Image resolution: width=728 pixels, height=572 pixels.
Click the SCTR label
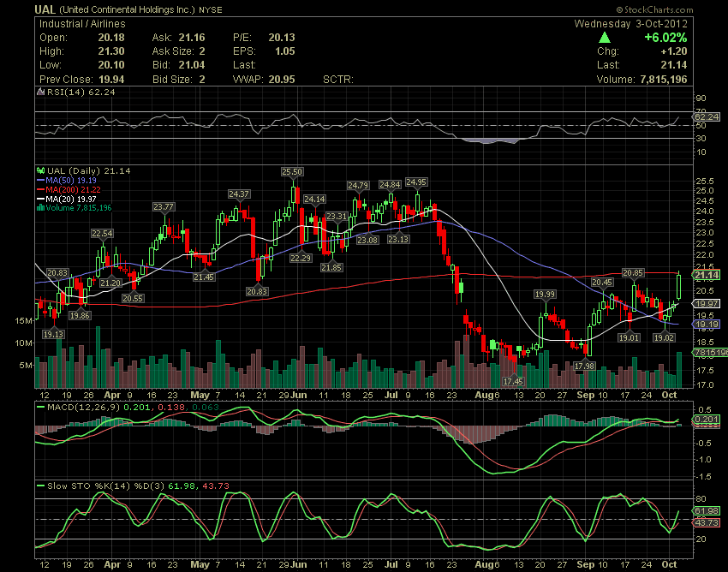point(338,80)
